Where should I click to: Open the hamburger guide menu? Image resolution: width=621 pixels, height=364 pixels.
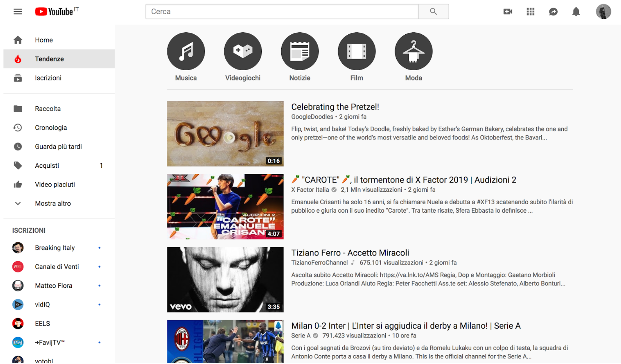(x=18, y=12)
